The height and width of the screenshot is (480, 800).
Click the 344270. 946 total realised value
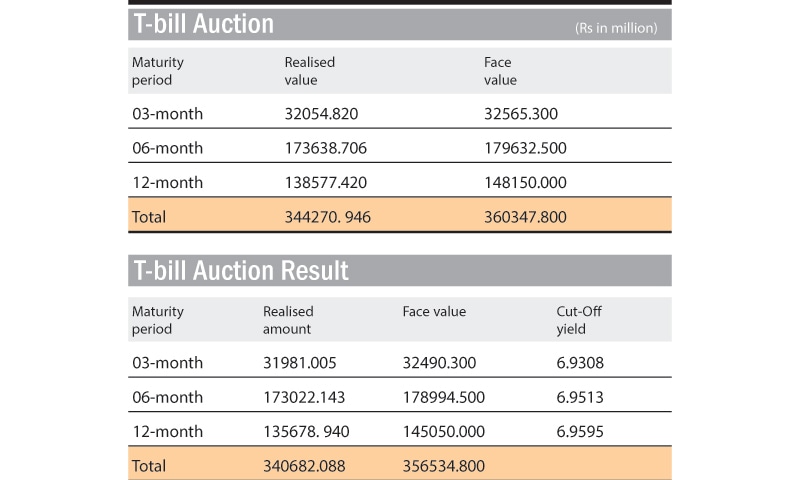point(328,216)
